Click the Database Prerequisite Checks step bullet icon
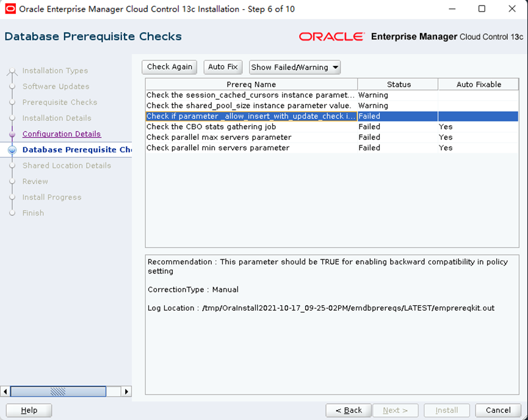This screenshot has width=528, height=420. pyautogui.click(x=12, y=150)
